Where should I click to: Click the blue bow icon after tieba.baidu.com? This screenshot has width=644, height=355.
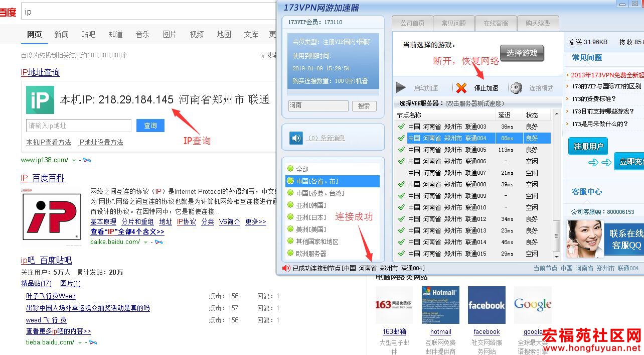93,342
